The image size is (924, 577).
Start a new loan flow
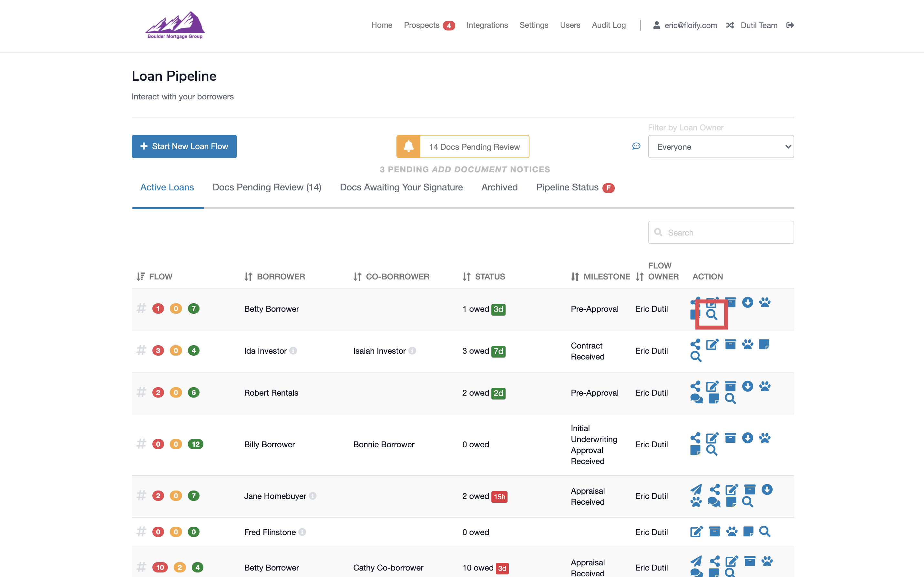click(x=184, y=146)
